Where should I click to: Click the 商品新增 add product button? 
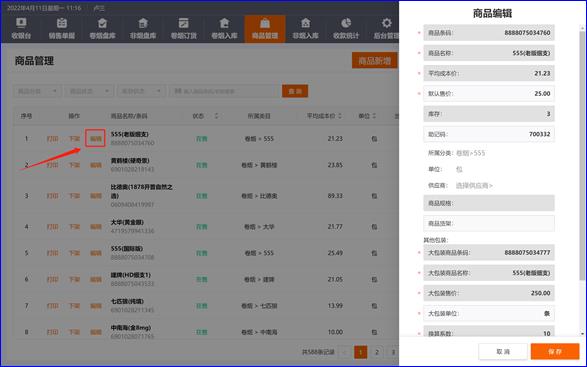[374, 60]
